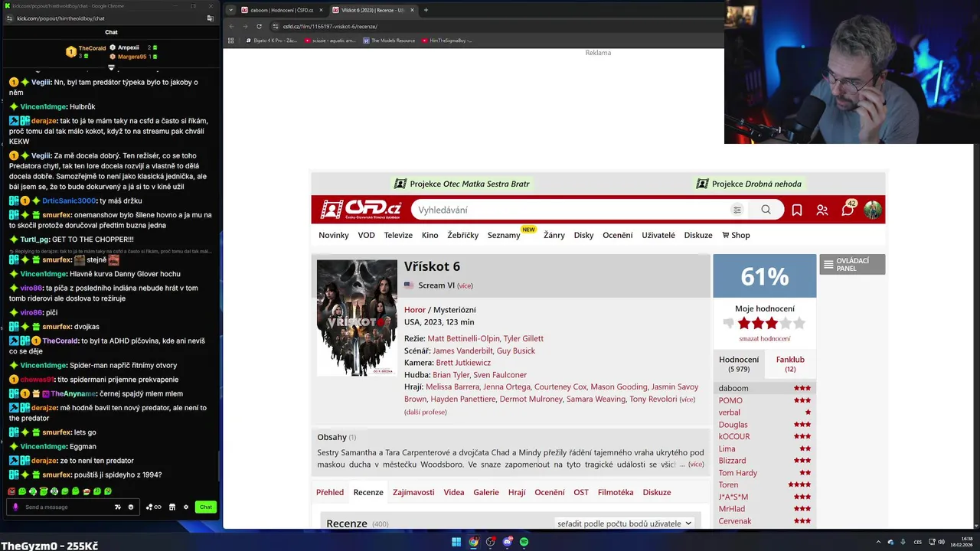Click the magnifier search icon on ČSFD
The image size is (980, 551).
coord(766,210)
